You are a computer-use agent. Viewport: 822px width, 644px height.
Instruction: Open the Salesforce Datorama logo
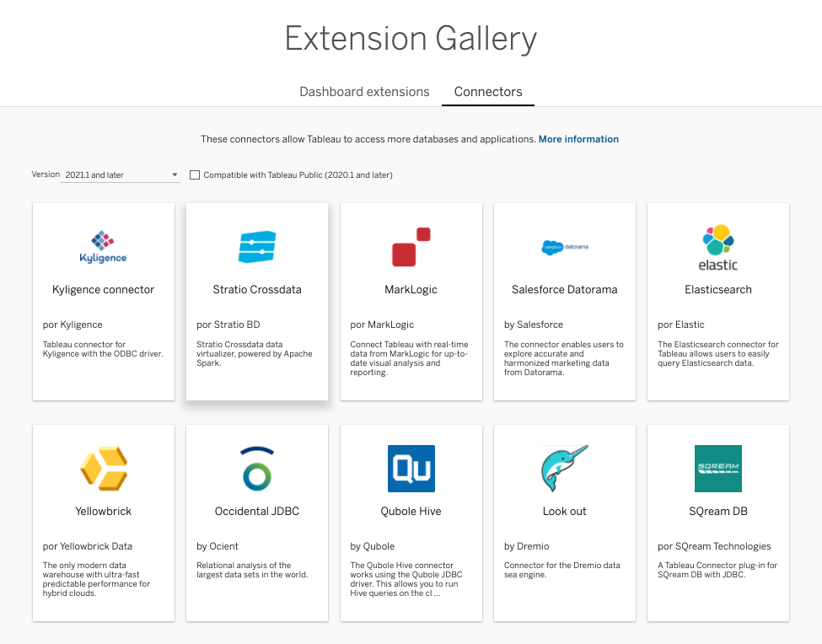[564, 248]
